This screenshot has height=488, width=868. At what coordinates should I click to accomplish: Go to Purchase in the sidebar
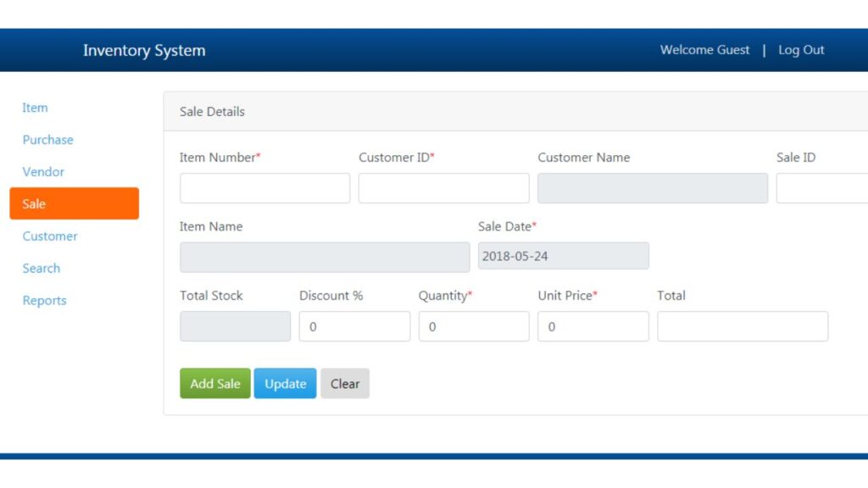[47, 140]
